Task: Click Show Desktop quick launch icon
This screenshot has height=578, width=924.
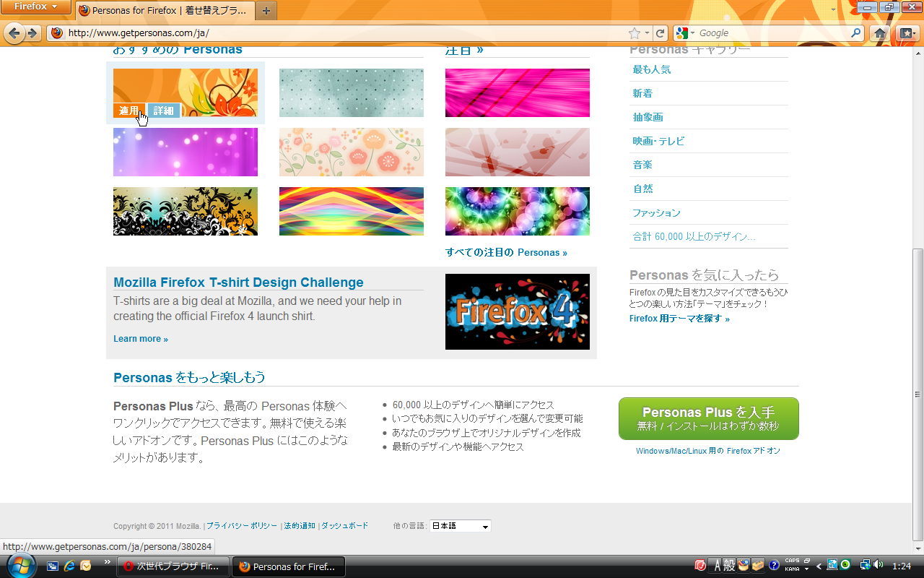Action: point(53,566)
